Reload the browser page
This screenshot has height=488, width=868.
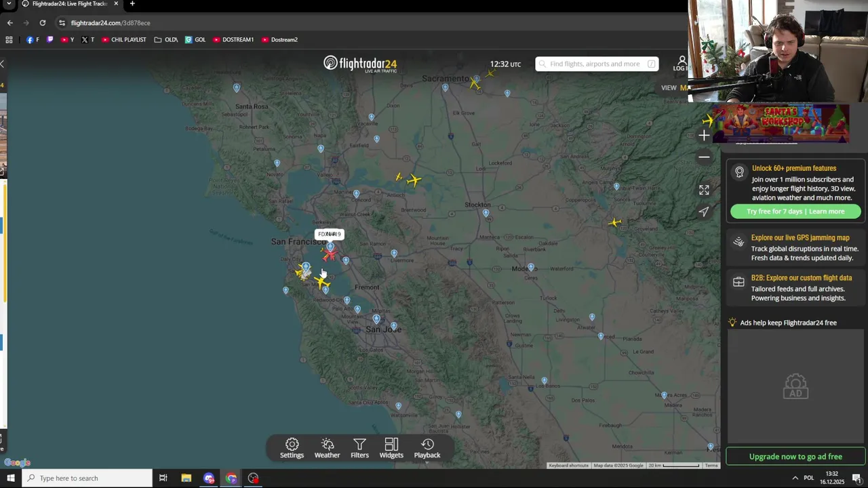pos(42,22)
